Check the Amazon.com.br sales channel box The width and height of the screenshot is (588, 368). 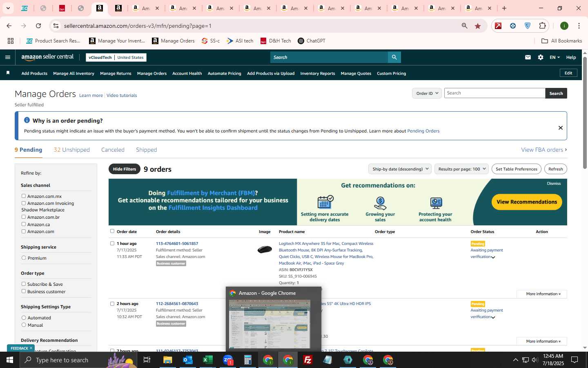[24, 217]
